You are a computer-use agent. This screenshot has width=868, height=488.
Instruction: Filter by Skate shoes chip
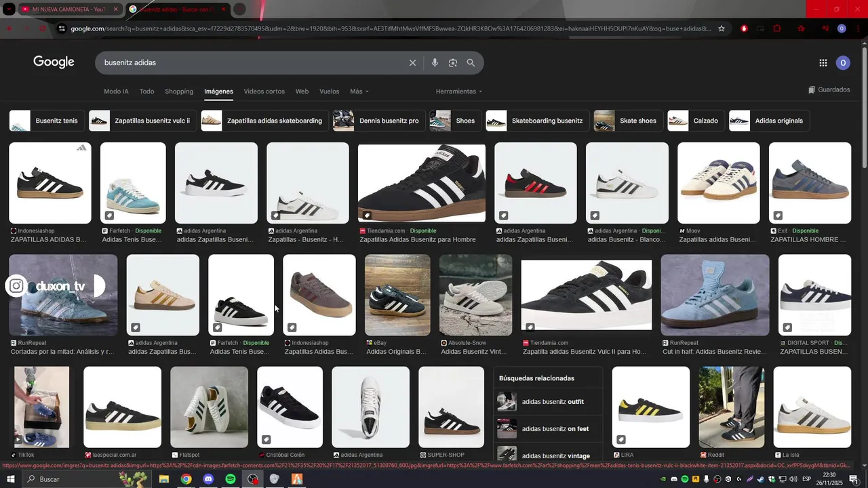coord(628,121)
